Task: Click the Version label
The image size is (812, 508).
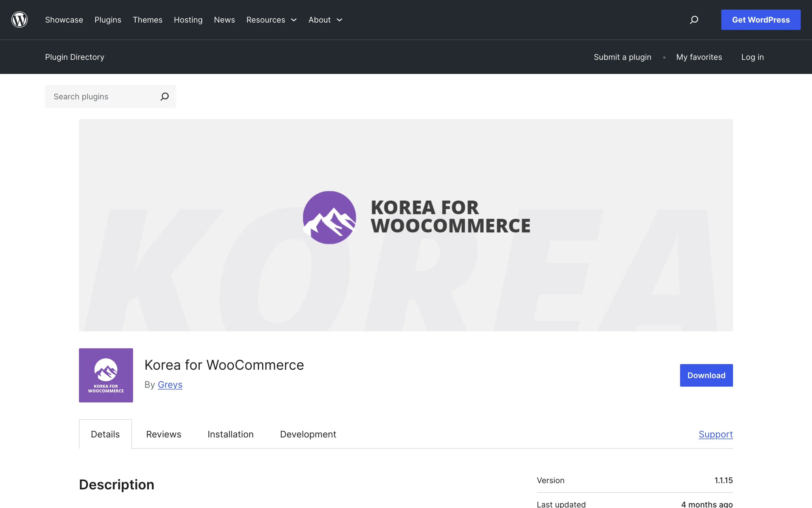Action: (x=551, y=480)
